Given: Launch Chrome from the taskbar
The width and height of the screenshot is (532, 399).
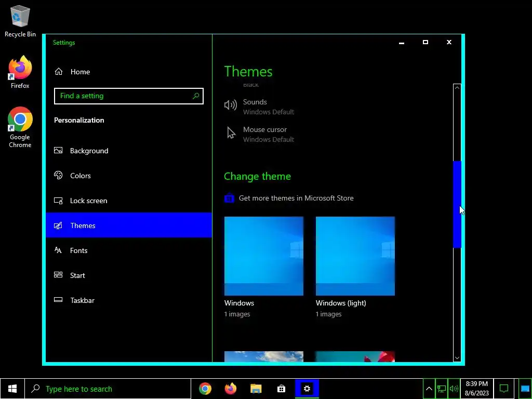Looking at the screenshot, I should (x=205, y=389).
